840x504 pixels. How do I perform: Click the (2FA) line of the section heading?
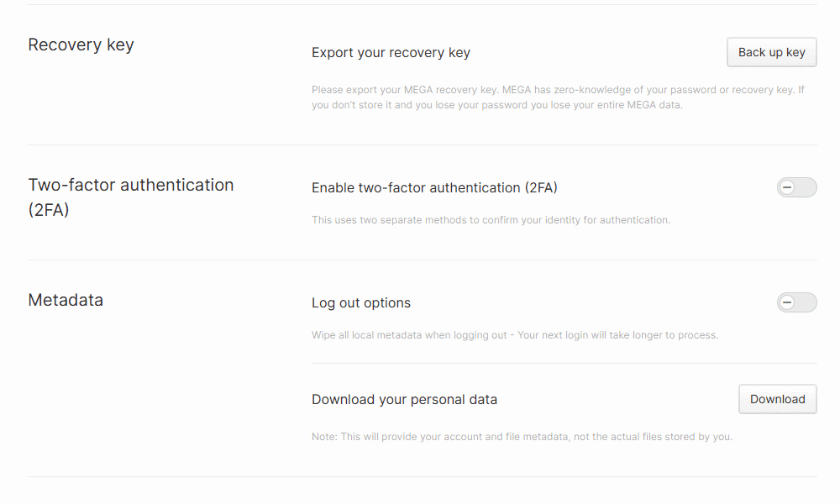tap(49, 210)
